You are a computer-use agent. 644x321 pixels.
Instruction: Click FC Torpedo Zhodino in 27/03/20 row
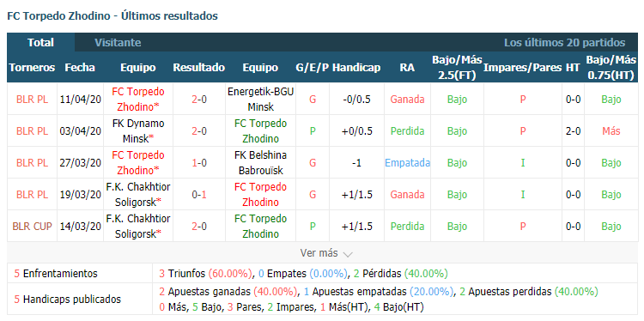(x=138, y=162)
